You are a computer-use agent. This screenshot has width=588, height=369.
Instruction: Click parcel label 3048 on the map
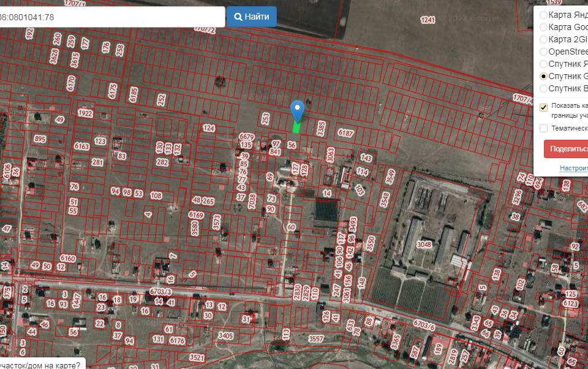click(424, 245)
